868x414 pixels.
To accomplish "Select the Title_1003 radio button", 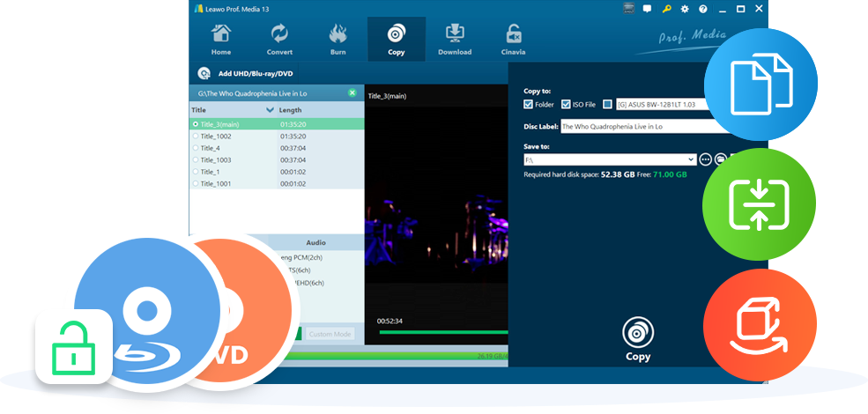I will (196, 160).
